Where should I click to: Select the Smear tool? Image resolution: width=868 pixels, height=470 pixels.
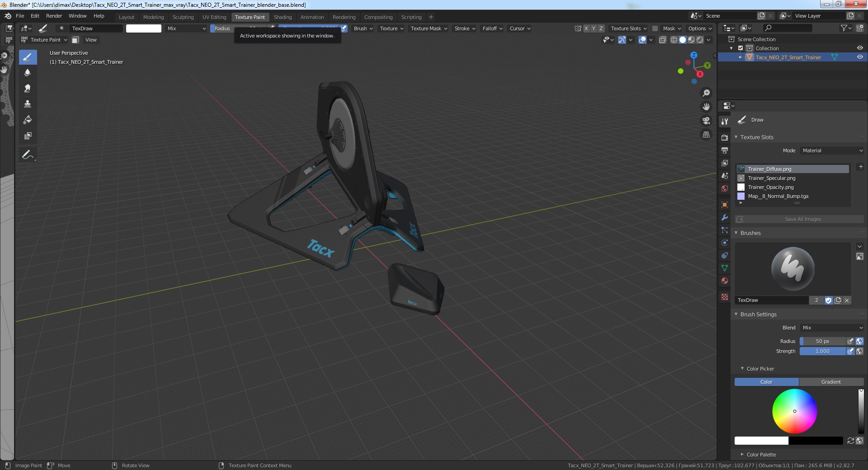click(x=28, y=88)
